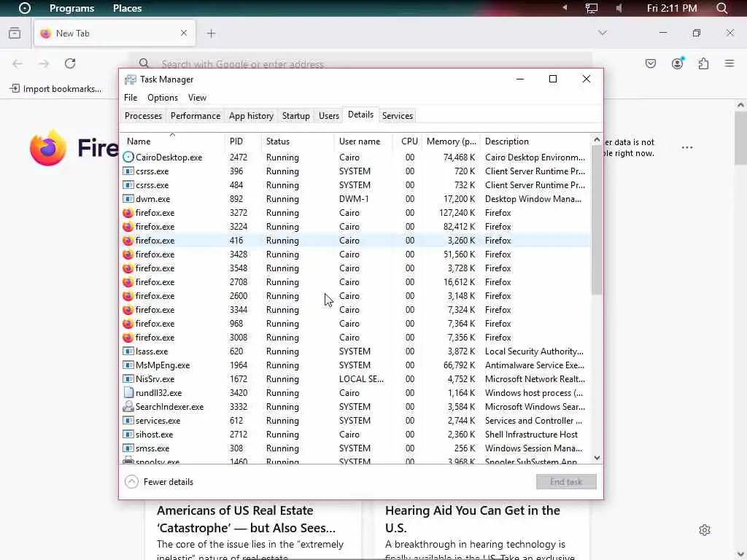Click the Firefox tab overview icon
The width and height of the screenshot is (747, 560).
click(x=15, y=33)
